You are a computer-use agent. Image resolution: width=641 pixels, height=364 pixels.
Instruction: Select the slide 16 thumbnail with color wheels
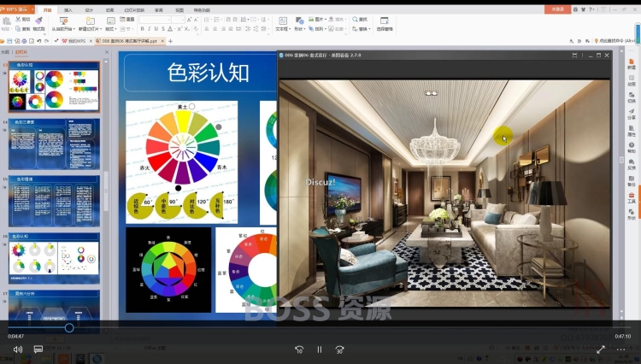pos(54,258)
